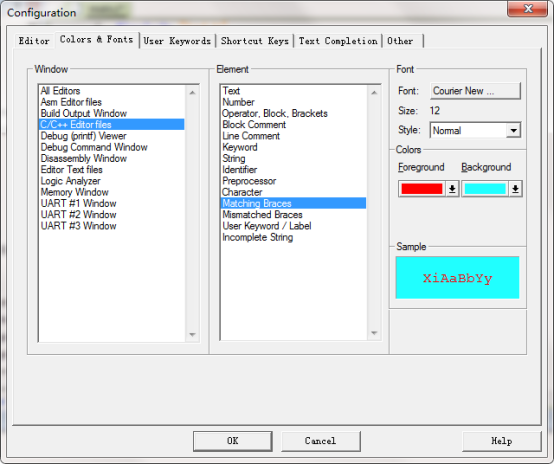Image resolution: width=554 pixels, height=464 pixels.
Task: Open the Foreground color dropdown arrow
Action: point(452,189)
